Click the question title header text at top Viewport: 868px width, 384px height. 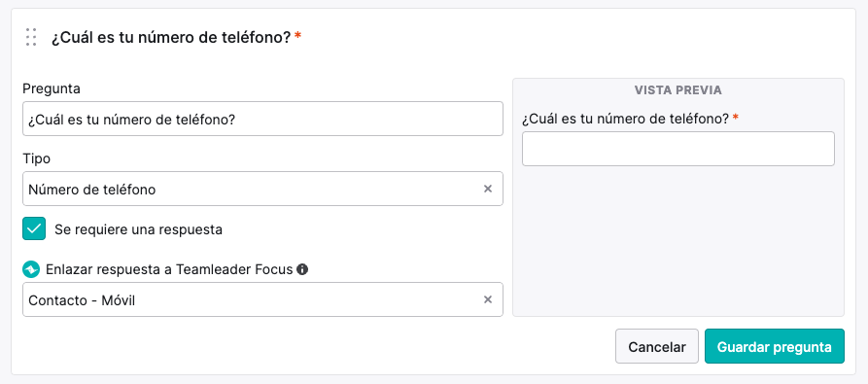point(172,38)
